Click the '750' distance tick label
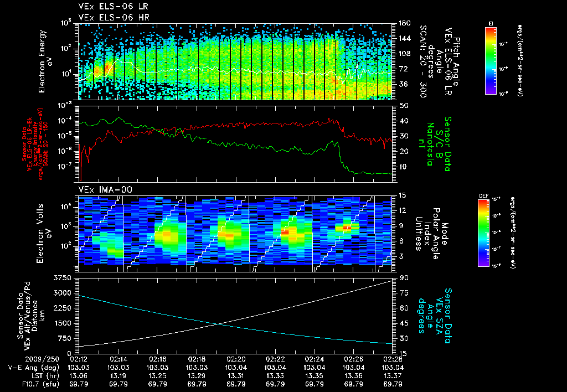Viewport: 567px width, 392px height. (x=65, y=338)
